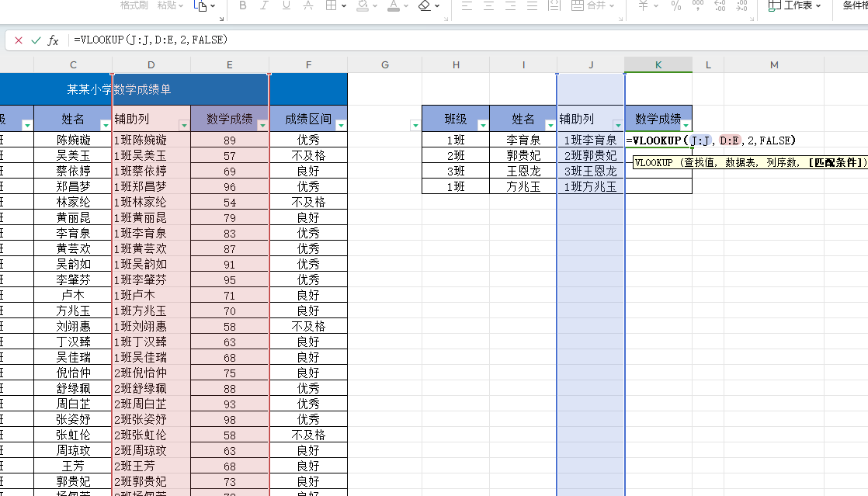Click the title cell 某某小学数学成绩单
Image resolution: width=868 pixels, height=496 pixels.
119,89
